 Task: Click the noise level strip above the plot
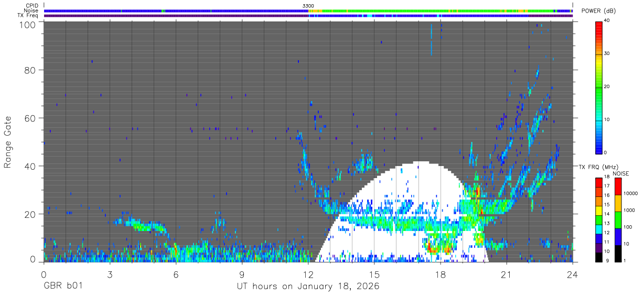coord(308,10)
